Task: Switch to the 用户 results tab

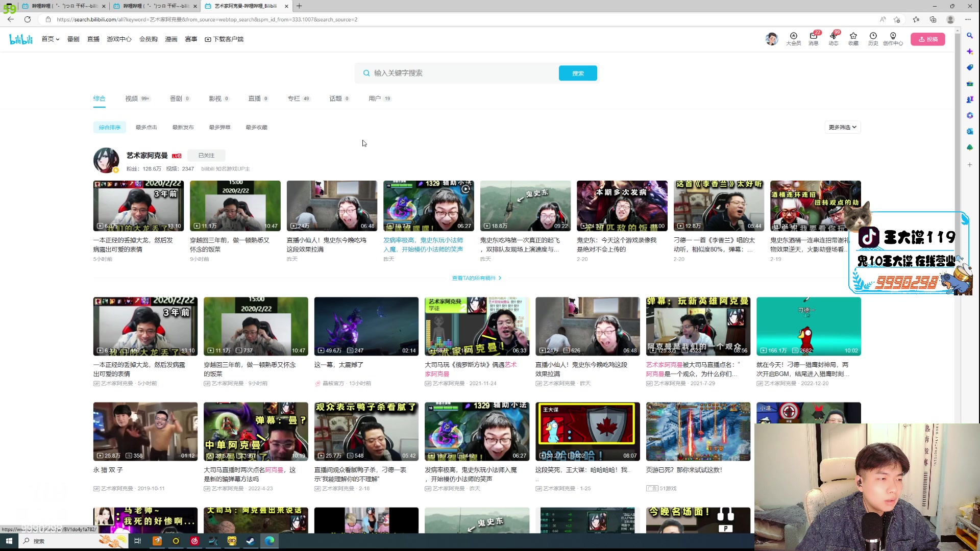Action: 380,98
